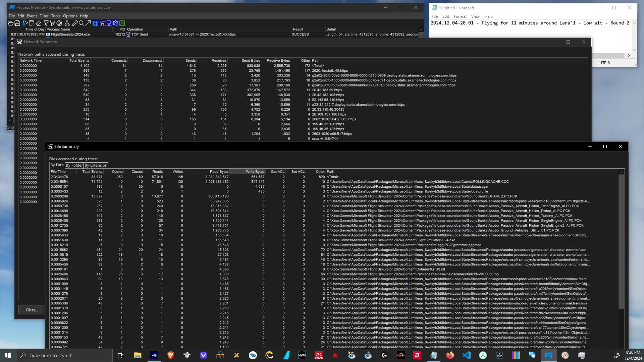The width and height of the screenshot is (644, 362).
Task: Toggle Show Network Activity button
Action: point(109,23)
